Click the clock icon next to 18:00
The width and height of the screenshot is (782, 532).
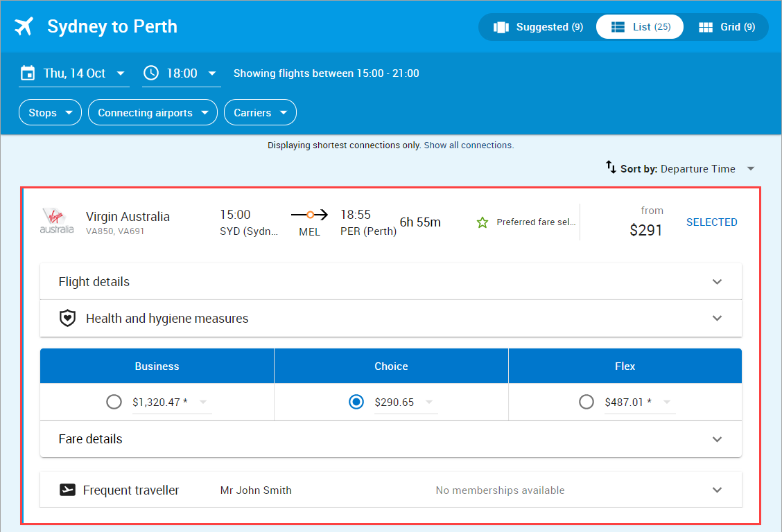[x=151, y=73]
